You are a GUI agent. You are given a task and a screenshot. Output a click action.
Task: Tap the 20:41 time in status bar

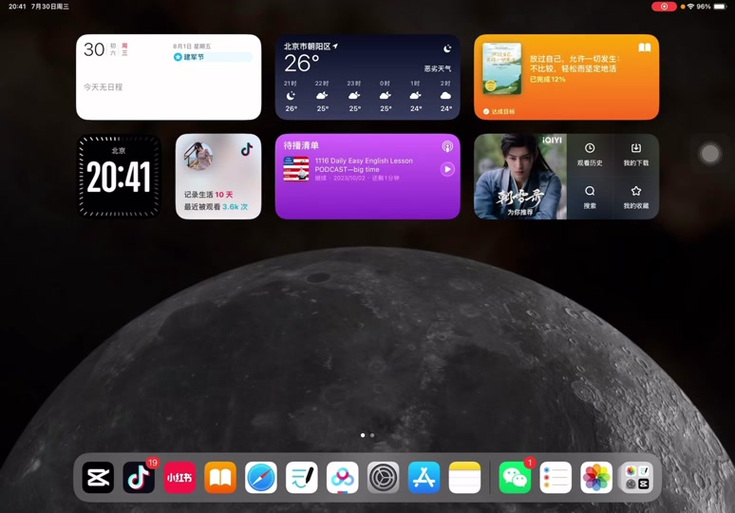click(x=17, y=7)
